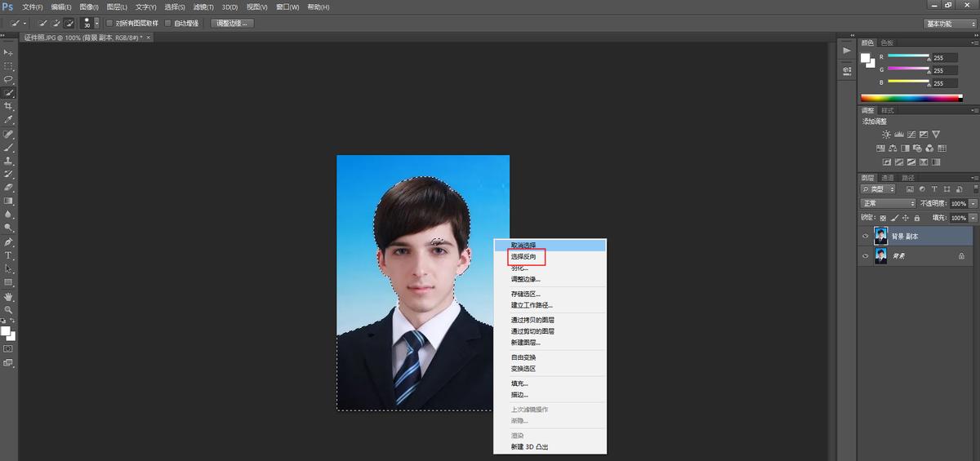Select the Quick Selection tool in toolbox
Viewport: 980px width, 461px height.
click(x=9, y=93)
